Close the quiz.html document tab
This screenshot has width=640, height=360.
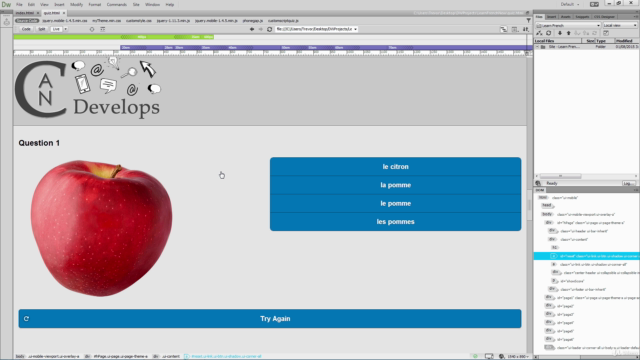click(x=64, y=13)
